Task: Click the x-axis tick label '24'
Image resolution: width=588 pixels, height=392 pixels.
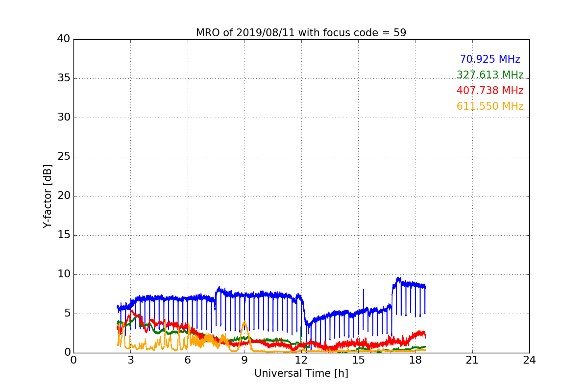Action: coord(529,360)
